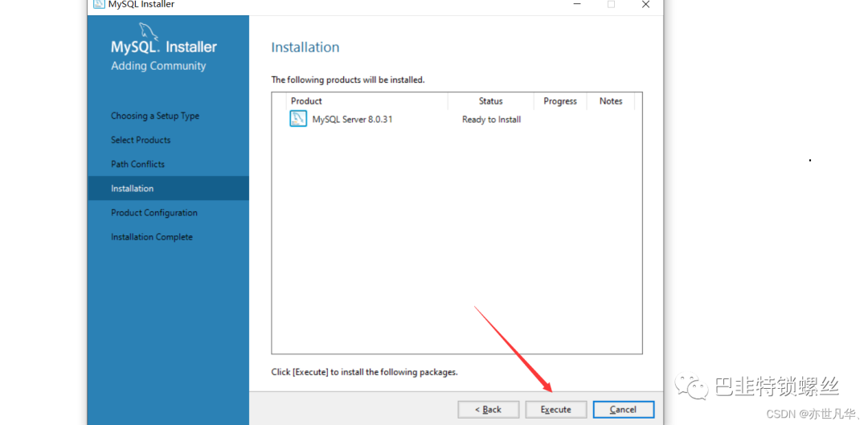Click the Installation page heading

click(305, 47)
